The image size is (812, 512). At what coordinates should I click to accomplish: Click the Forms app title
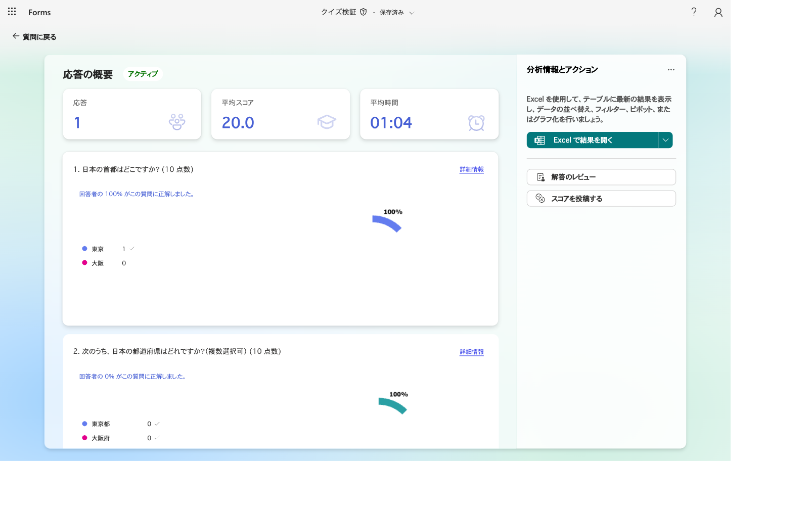(39, 12)
